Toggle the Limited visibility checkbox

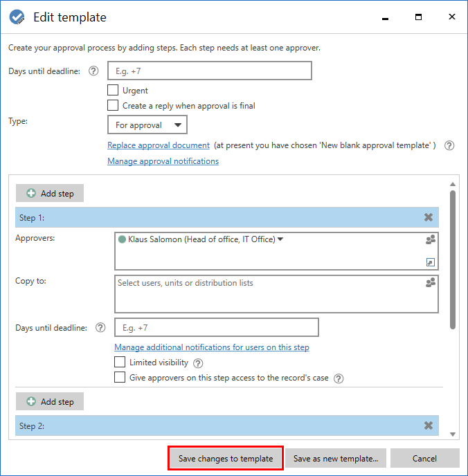pyautogui.click(x=120, y=362)
